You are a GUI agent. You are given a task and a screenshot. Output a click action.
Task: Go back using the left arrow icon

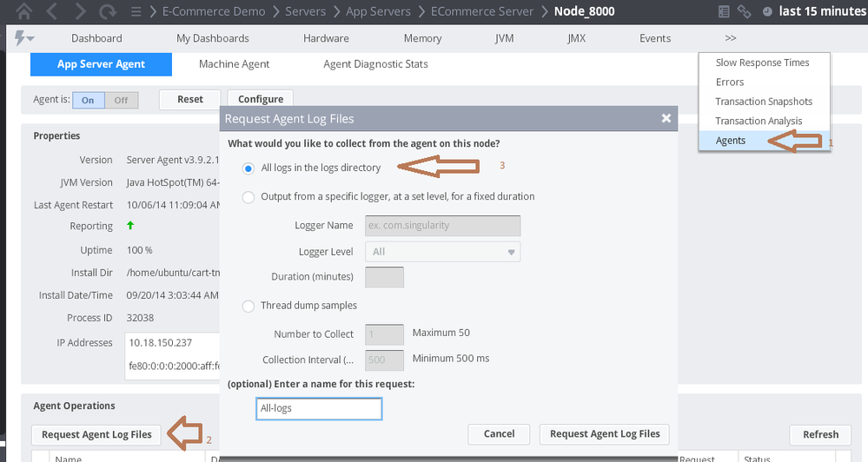52,12
